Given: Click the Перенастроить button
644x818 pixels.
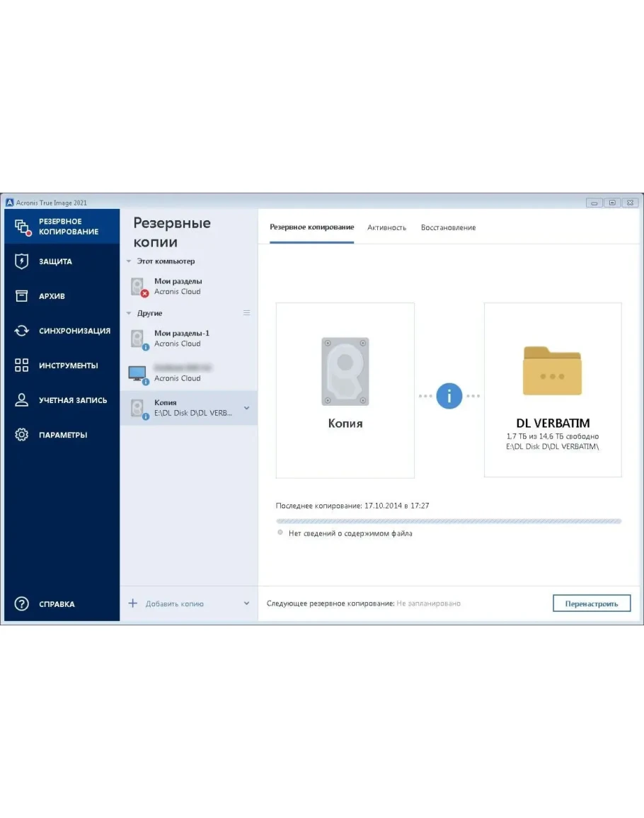Looking at the screenshot, I should [x=591, y=603].
